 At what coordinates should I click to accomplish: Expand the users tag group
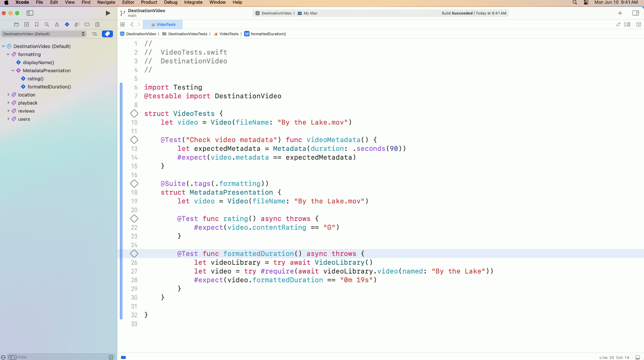coord(8,119)
